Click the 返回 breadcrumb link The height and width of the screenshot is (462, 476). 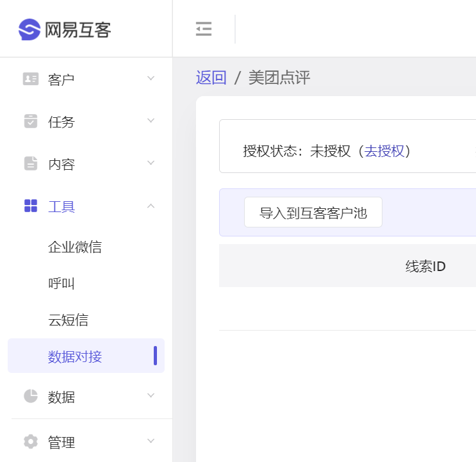(211, 78)
